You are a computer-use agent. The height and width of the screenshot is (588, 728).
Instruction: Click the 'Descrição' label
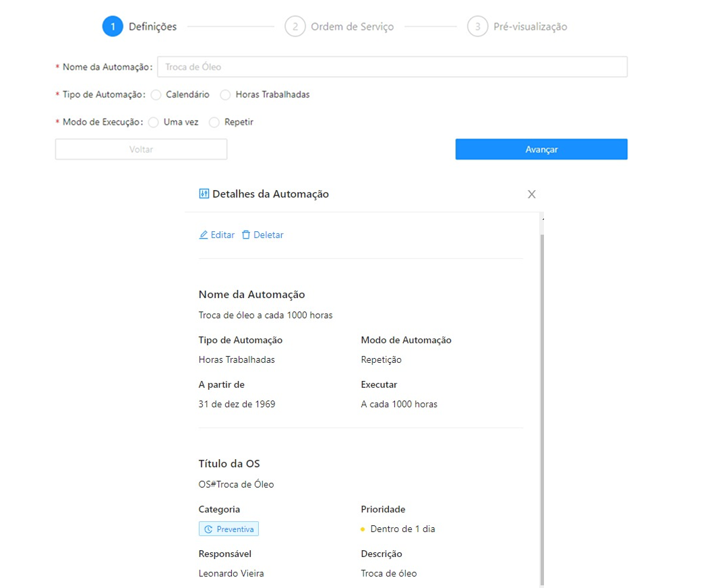pos(382,554)
